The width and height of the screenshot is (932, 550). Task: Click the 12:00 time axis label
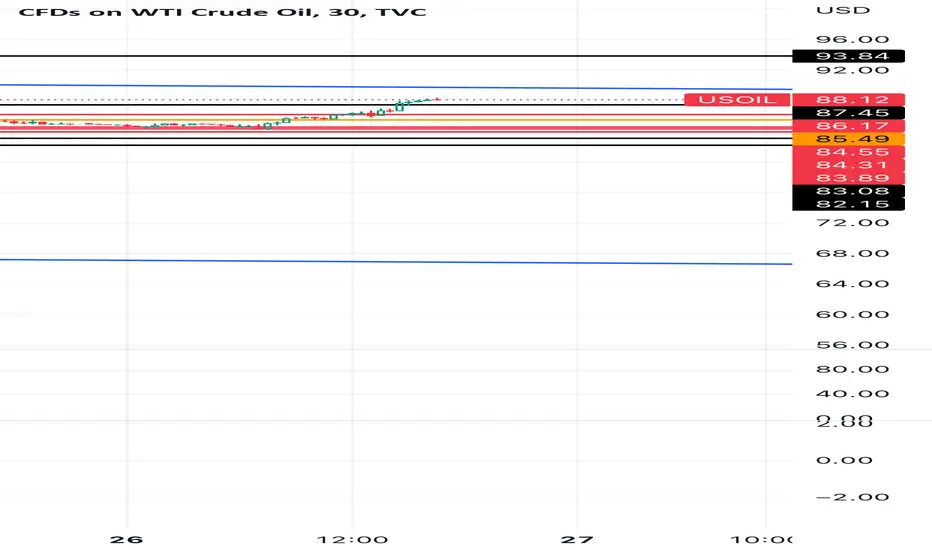click(352, 540)
